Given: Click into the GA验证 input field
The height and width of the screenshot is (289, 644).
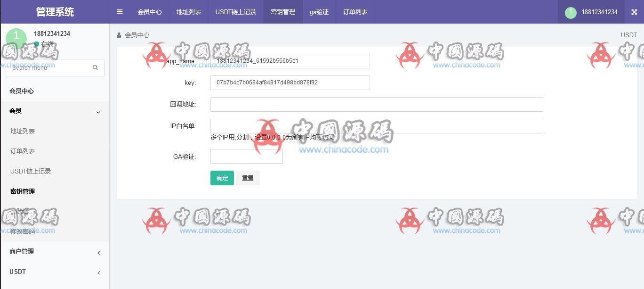Looking at the screenshot, I should tap(247, 156).
